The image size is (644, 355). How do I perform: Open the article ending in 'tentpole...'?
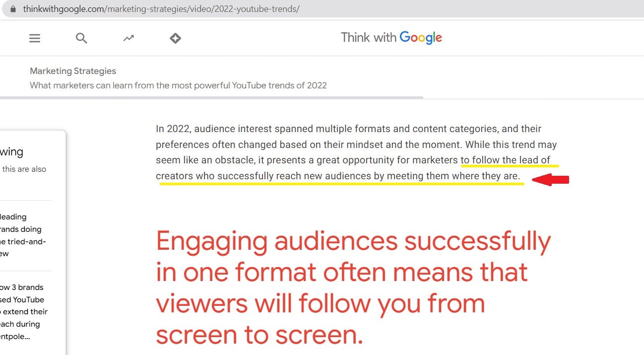click(x=20, y=337)
